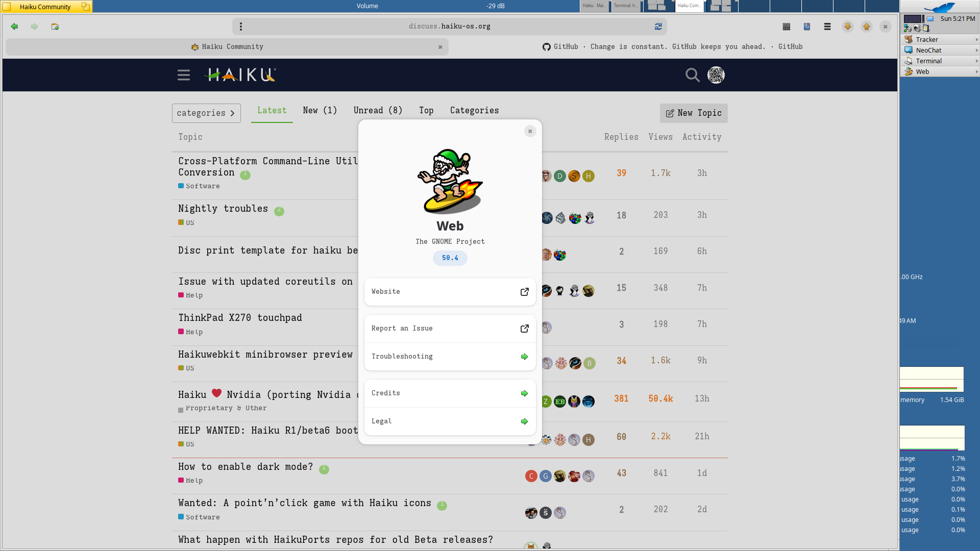Close the About Web dialog

click(x=530, y=131)
